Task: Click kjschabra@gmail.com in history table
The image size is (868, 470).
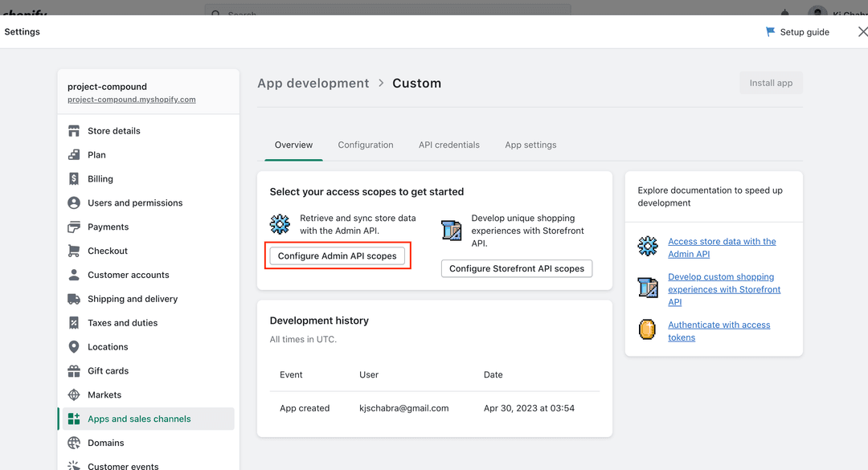Action: tap(403, 408)
